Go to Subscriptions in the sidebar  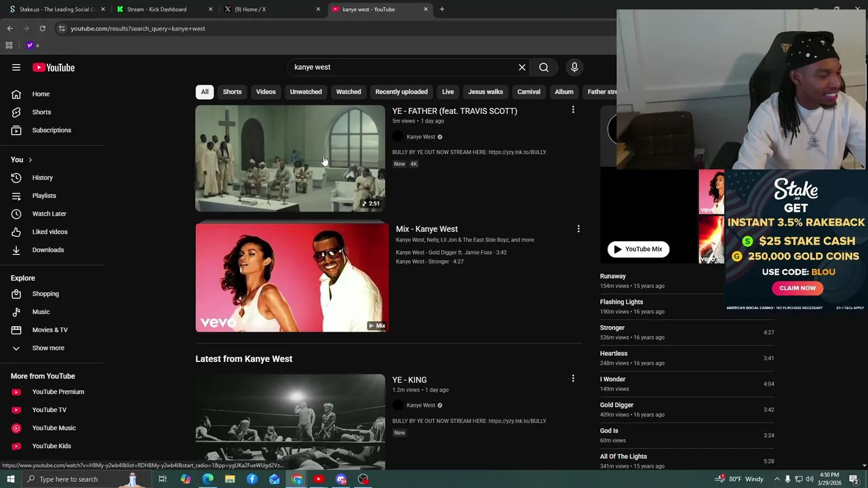coord(52,130)
